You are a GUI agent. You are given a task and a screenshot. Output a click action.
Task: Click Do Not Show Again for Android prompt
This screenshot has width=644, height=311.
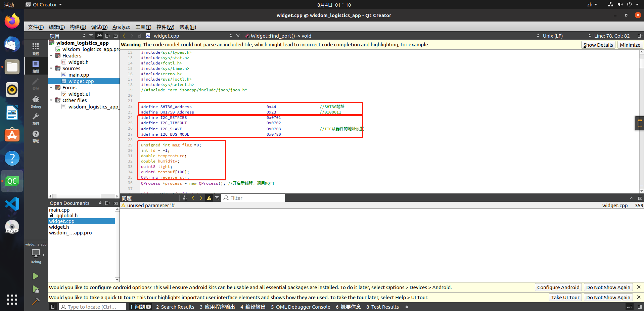pos(608,287)
